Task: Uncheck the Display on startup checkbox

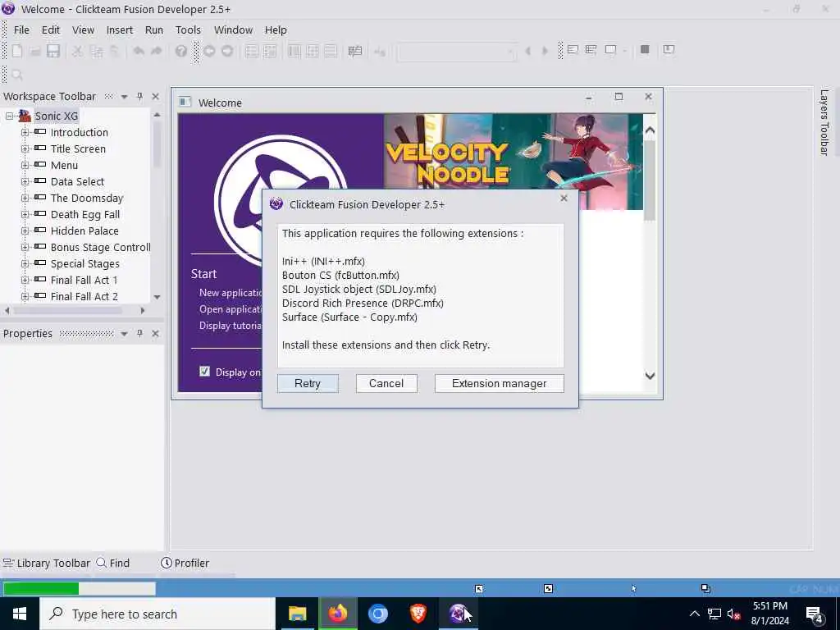Action: pyautogui.click(x=204, y=372)
